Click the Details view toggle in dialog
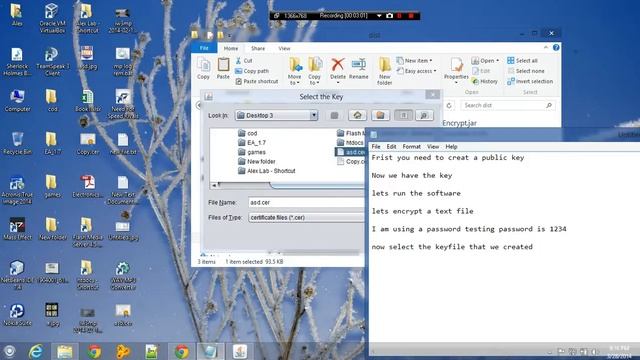This screenshot has width=640, height=360. pos(424,116)
